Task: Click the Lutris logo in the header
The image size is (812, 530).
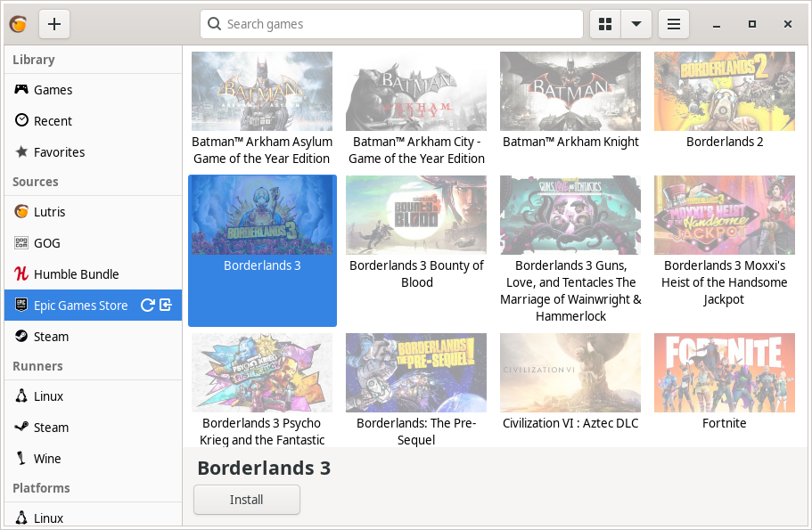Action: coord(18,24)
